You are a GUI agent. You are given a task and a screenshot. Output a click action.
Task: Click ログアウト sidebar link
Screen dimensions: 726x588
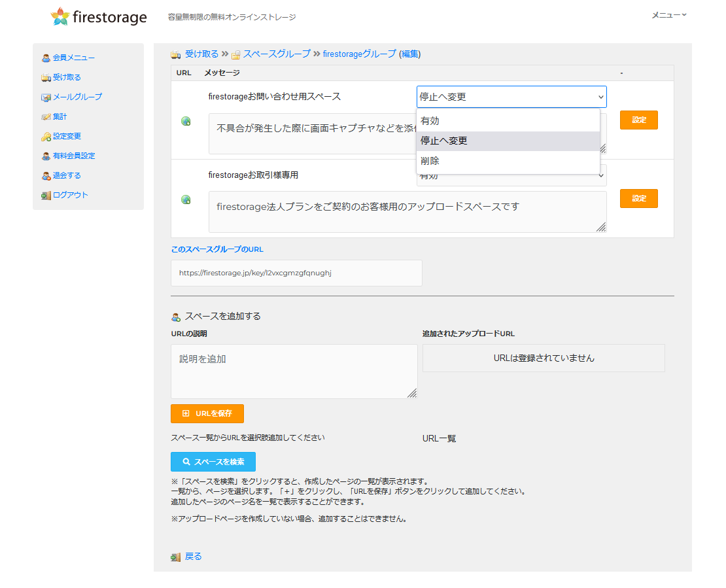point(71,195)
